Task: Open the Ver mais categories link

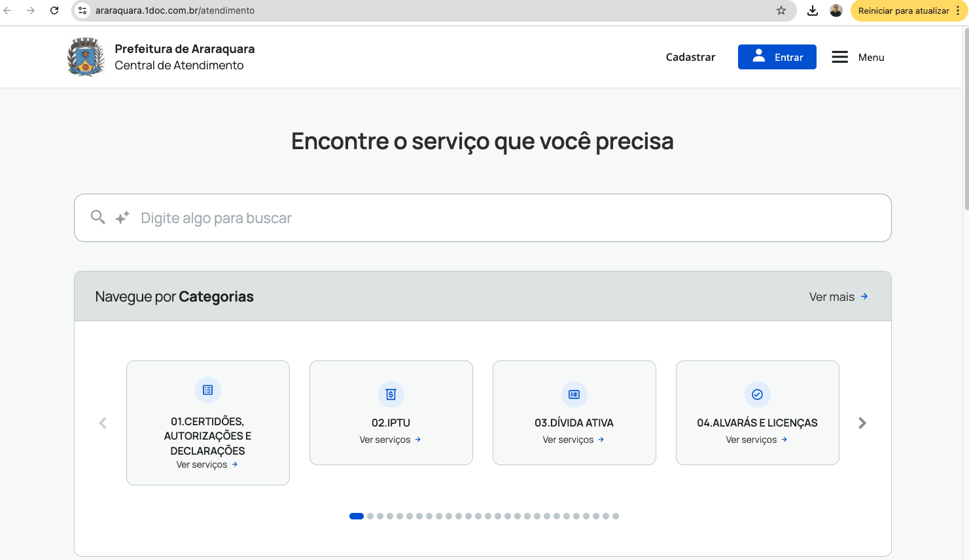Action: point(839,296)
